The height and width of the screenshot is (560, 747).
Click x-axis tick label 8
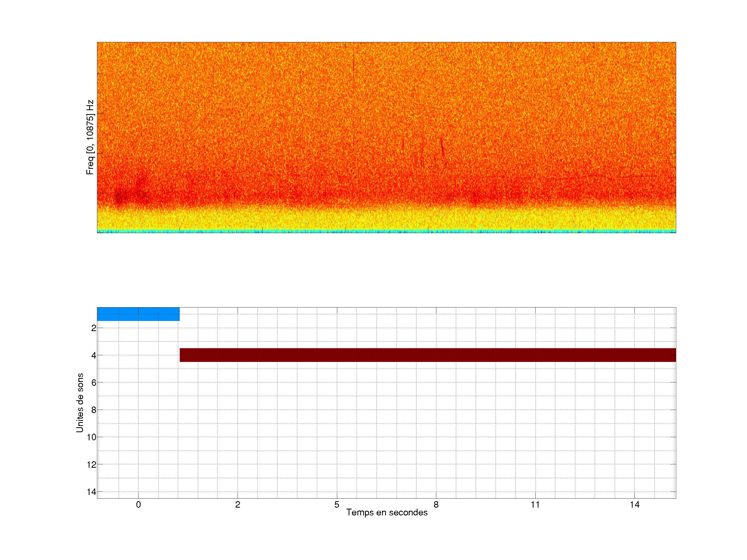click(x=436, y=505)
